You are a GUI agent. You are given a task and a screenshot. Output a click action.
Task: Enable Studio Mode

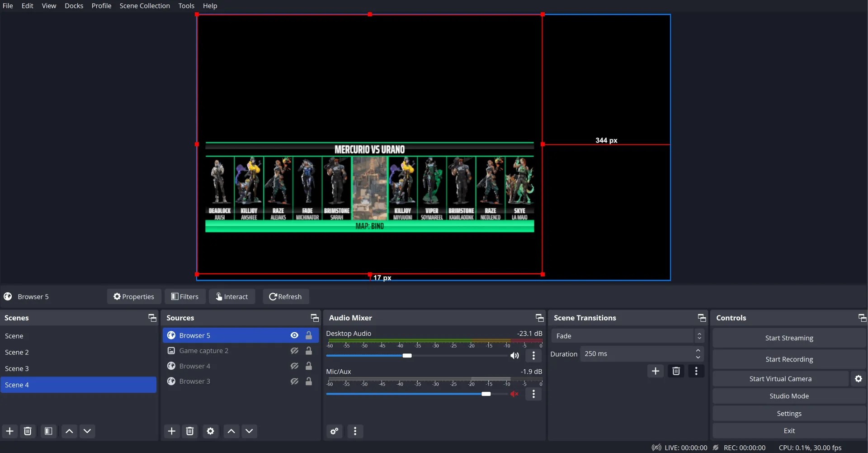789,396
